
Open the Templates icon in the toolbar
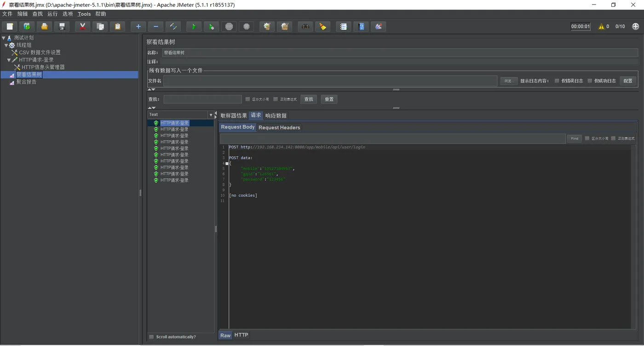[27, 27]
